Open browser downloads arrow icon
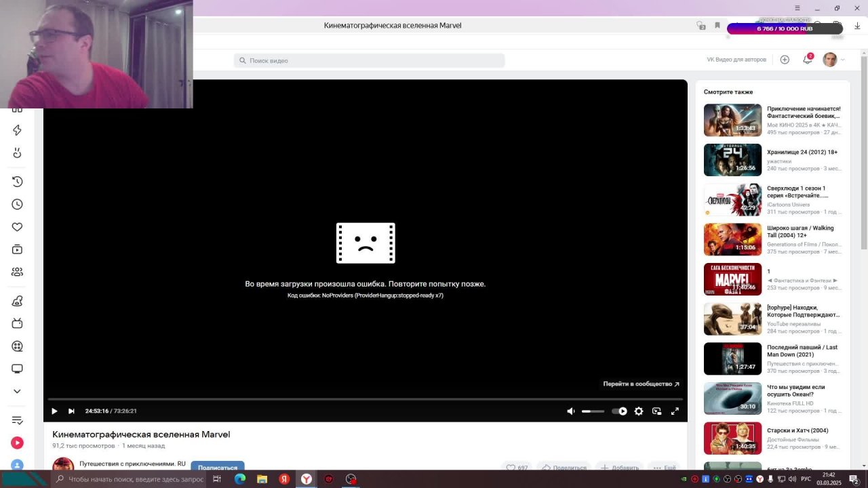 point(857,25)
